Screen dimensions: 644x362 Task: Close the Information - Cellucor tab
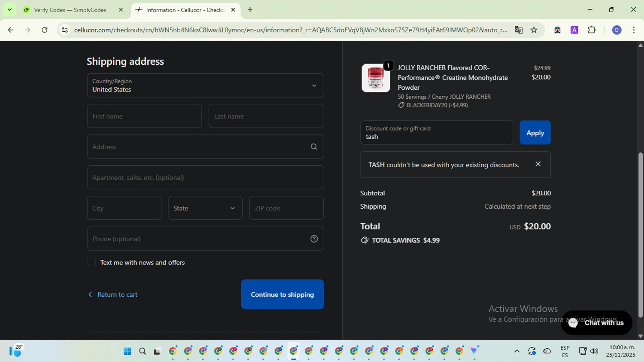tap(233, 9)
